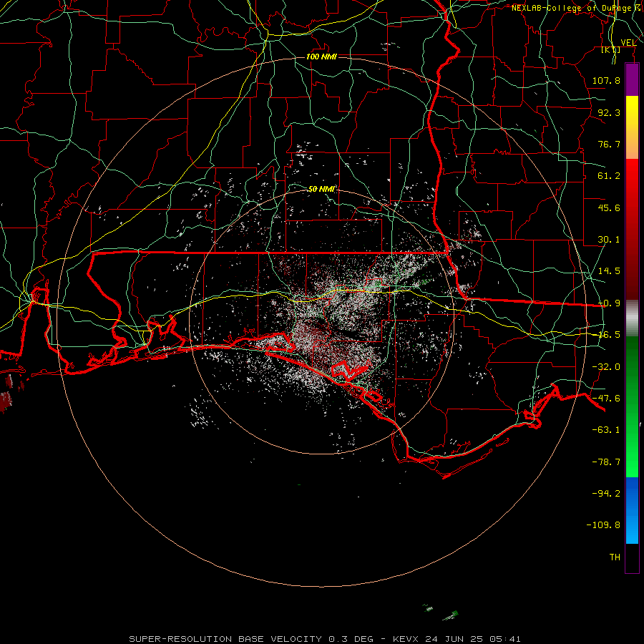The image size is (644, 644).
Task: Click the -63.1 velocity scale value
Action: (x=606, y=430)
